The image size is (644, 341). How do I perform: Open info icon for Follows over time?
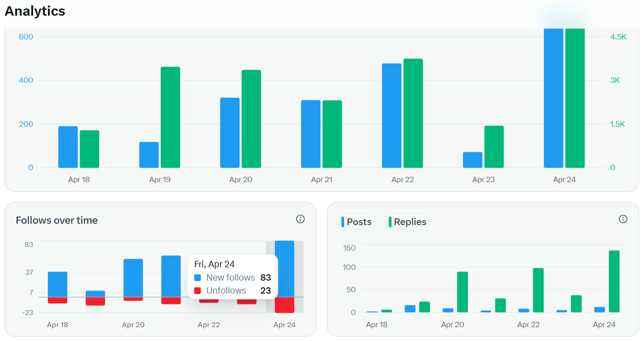pos(301,219)
